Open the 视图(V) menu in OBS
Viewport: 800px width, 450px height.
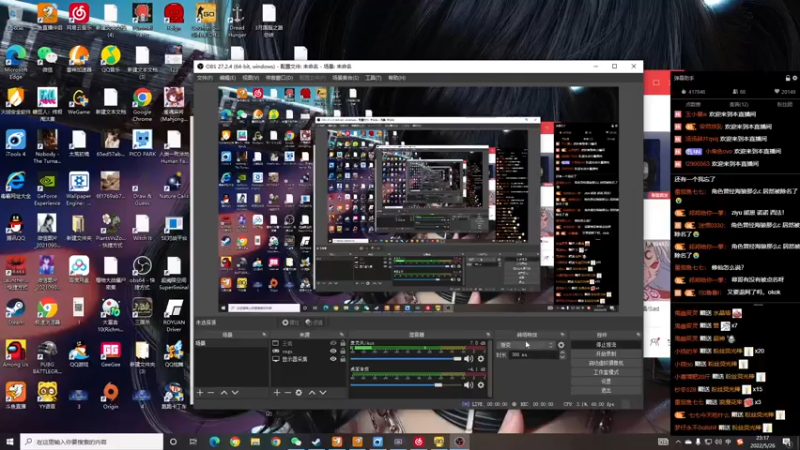coord(251,78)
